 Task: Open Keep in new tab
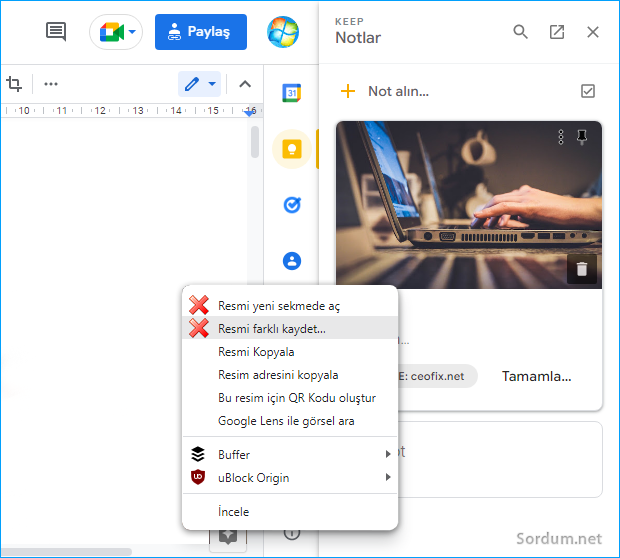click(x=557, y=32)
